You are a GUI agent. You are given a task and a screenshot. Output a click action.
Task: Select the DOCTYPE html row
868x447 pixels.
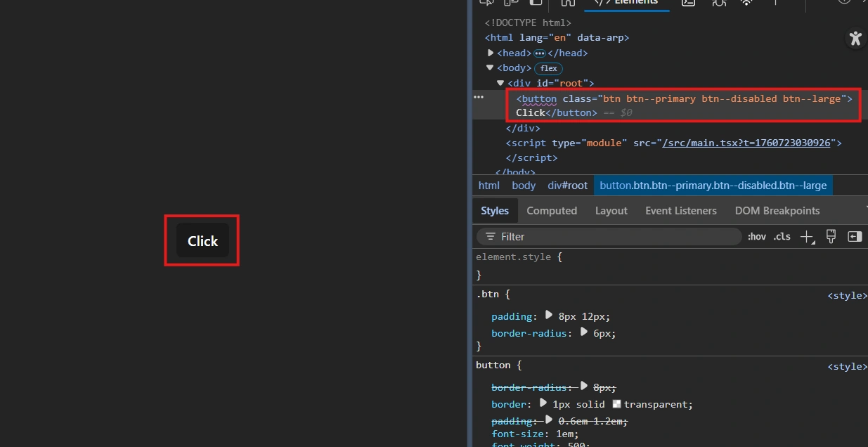click(x=669, y=22)
